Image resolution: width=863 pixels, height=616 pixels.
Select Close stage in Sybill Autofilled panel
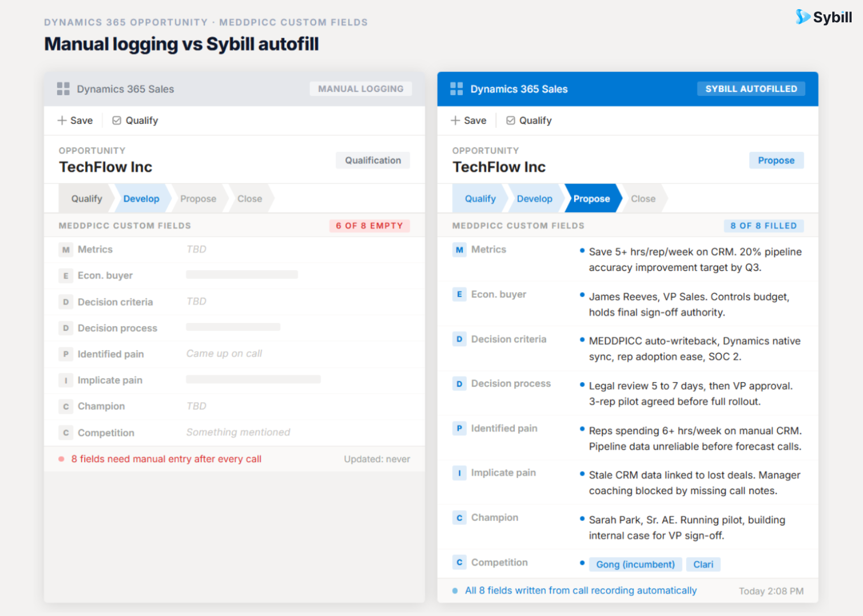click(x=643, y=198)
